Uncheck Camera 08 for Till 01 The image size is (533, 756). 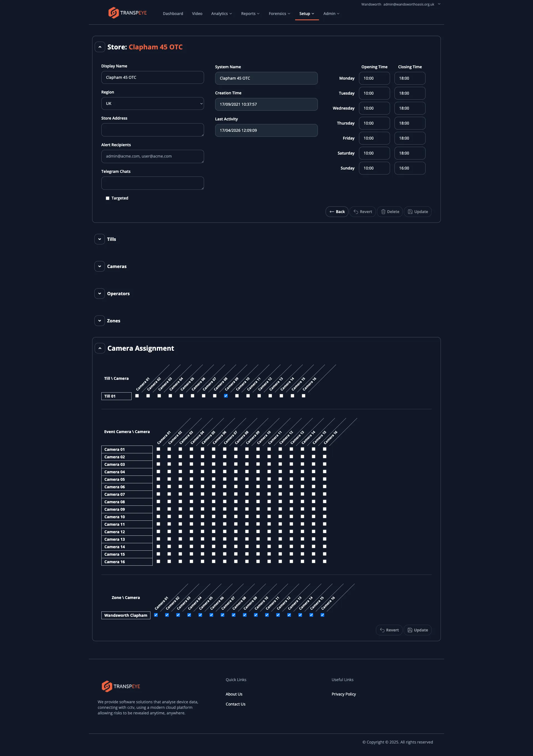226,396
